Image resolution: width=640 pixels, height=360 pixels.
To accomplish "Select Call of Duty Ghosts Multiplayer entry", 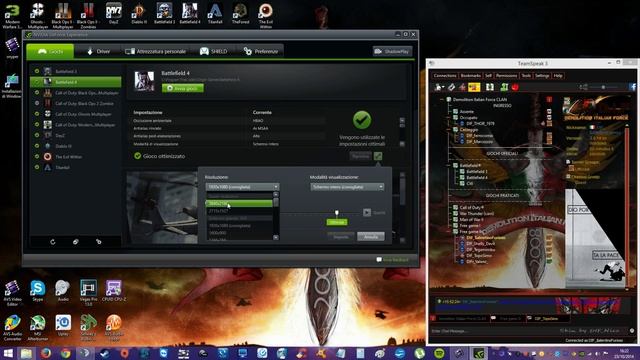I will (76, 114).
